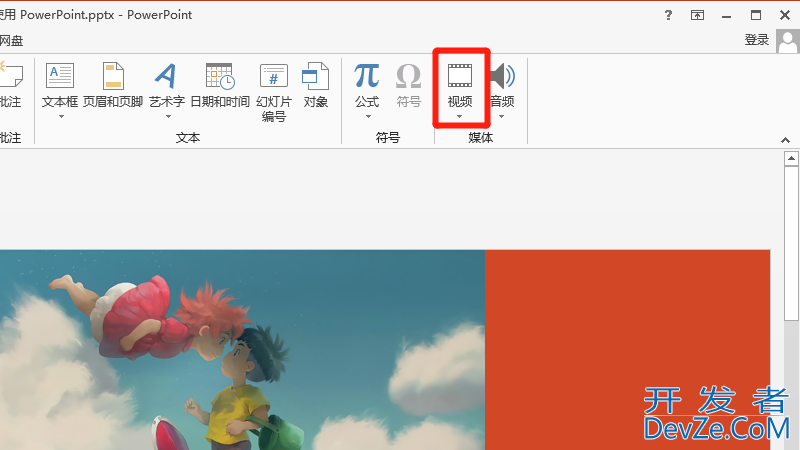Minimize the PowerPoint window
Image resolution: width=800 pixels, height=450 pixels.
coord(727,15)
